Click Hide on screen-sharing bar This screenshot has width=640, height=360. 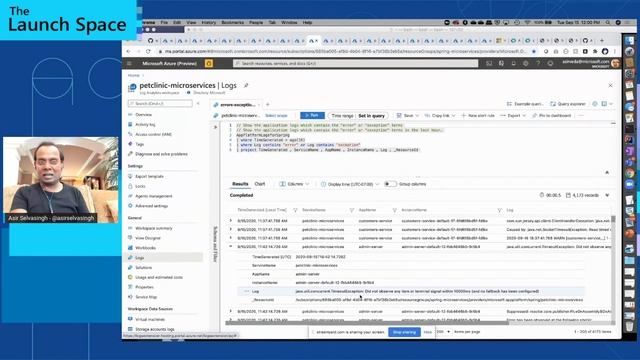click(x=427, y=332)
